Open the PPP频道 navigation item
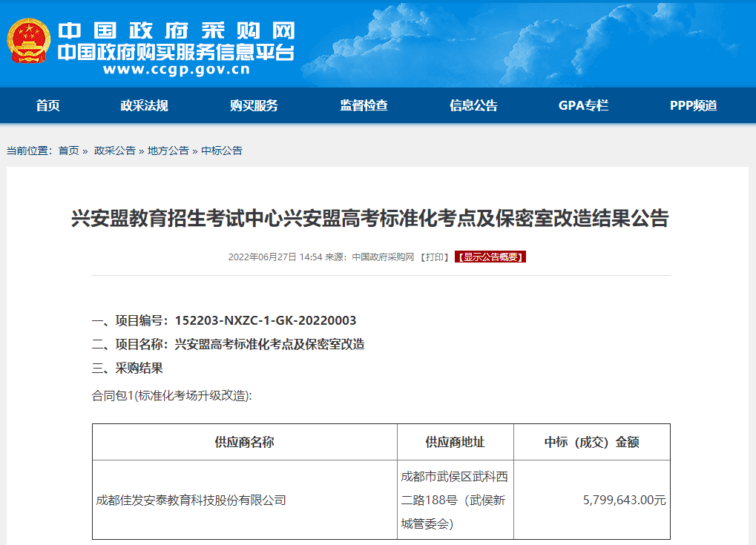Image resolution: width=756 pixels, height=545 pixels. click(693, 105)
